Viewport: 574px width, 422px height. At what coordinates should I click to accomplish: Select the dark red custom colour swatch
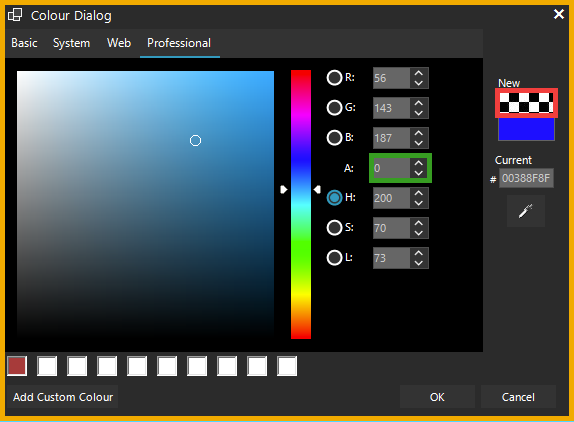coord(17,366)
